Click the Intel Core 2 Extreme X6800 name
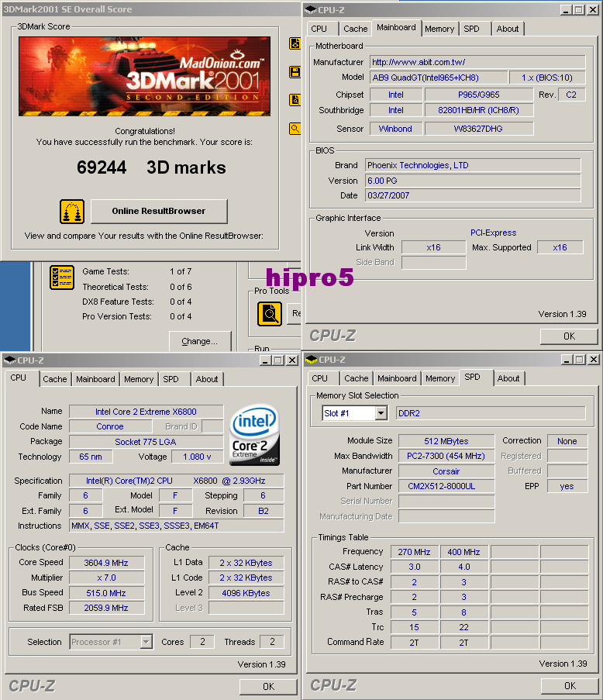The height and width of the screenshot is (700, 603). point(146,412)
